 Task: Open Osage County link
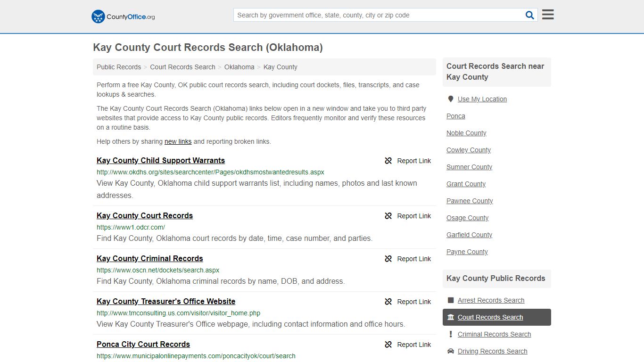point(467,218)
